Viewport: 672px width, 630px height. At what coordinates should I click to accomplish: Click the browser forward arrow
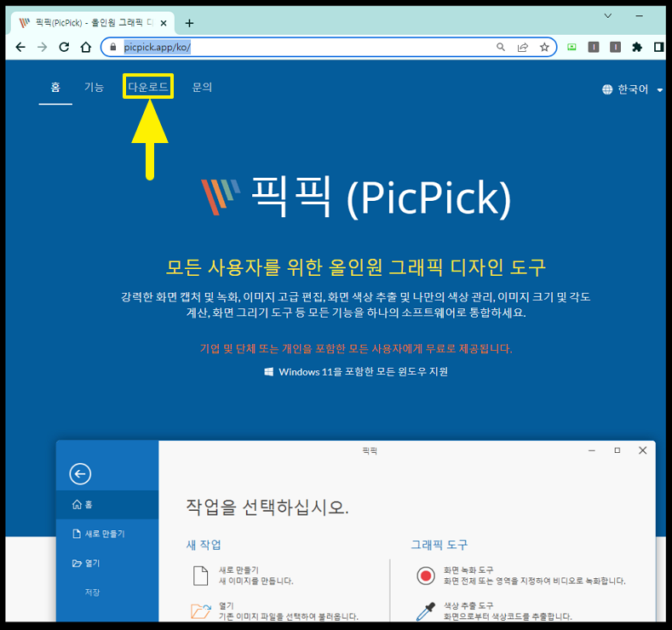click(42, 47)
